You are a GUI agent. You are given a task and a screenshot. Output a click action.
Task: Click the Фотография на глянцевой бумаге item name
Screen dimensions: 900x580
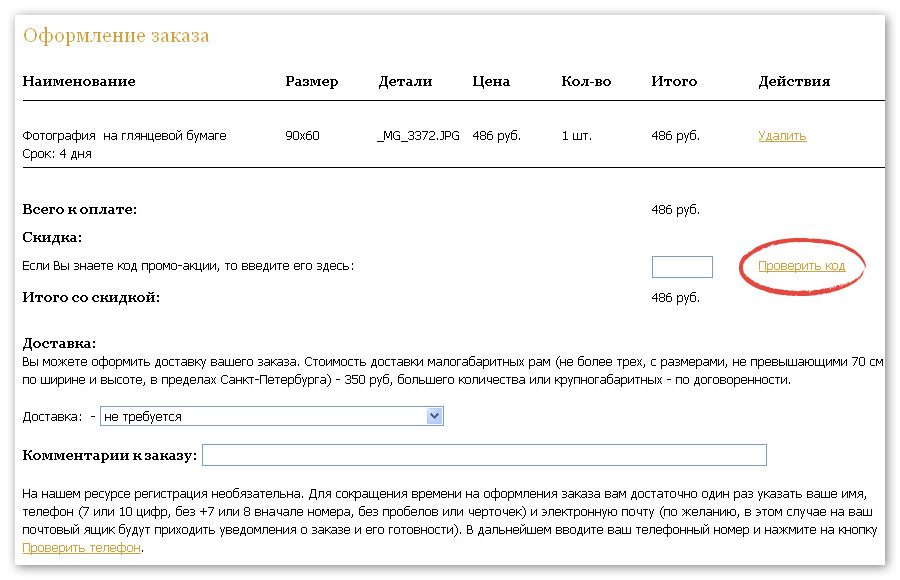(x=125, y=136)
